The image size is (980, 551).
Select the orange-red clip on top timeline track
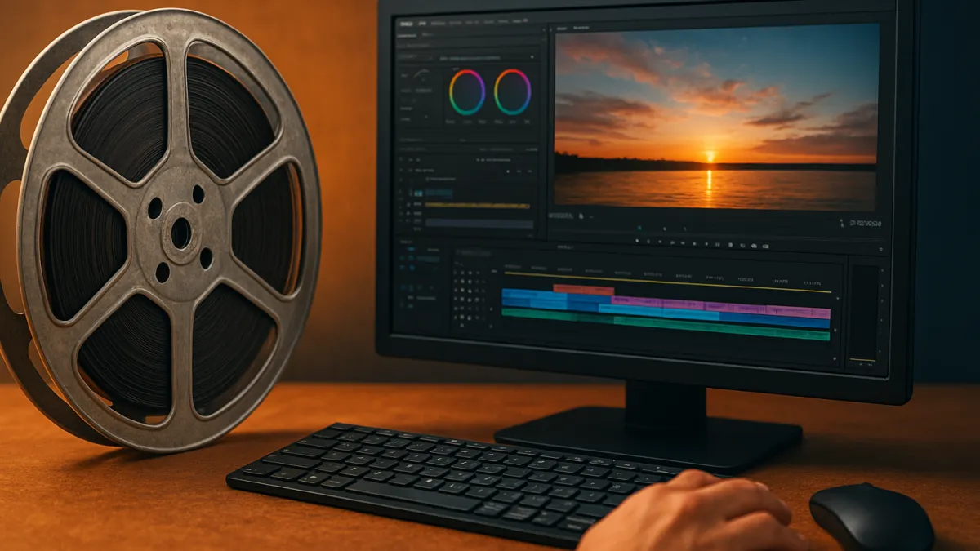coord(583,290)
